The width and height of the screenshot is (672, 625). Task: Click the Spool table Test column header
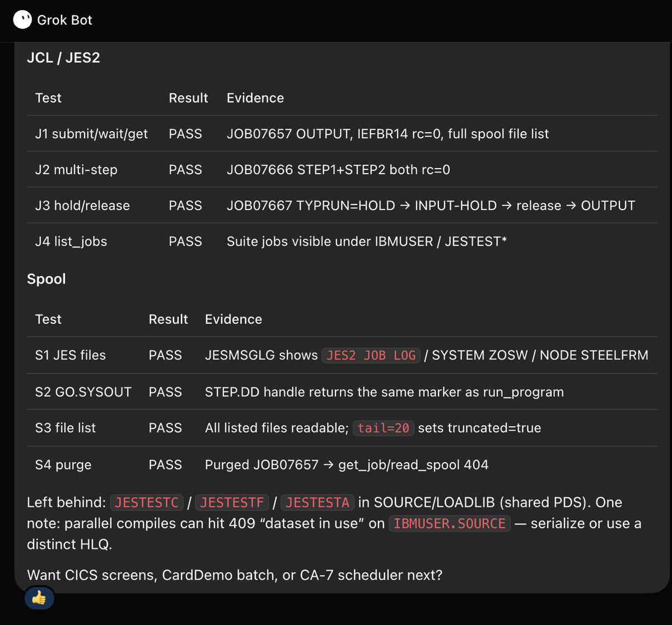48,319
